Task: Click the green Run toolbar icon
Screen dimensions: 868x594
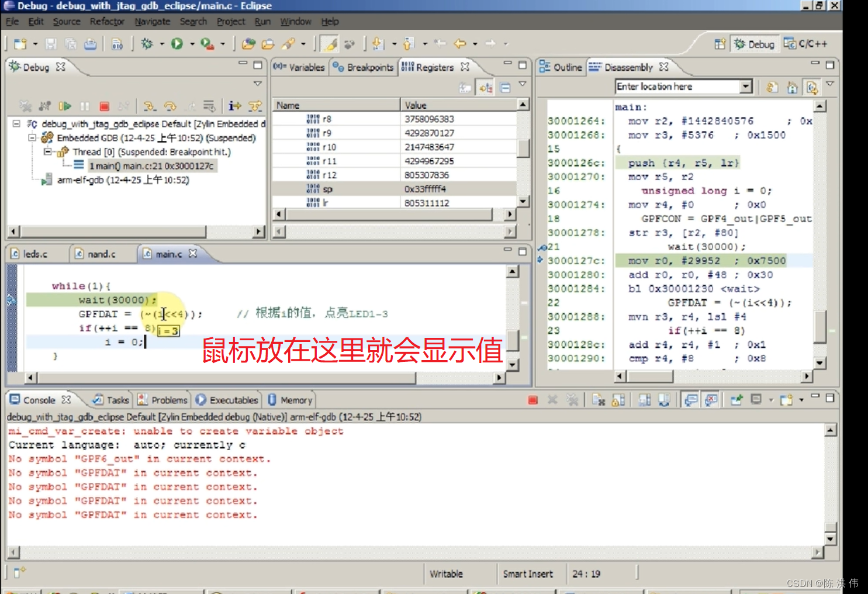Action: click(x=177, y=44)
